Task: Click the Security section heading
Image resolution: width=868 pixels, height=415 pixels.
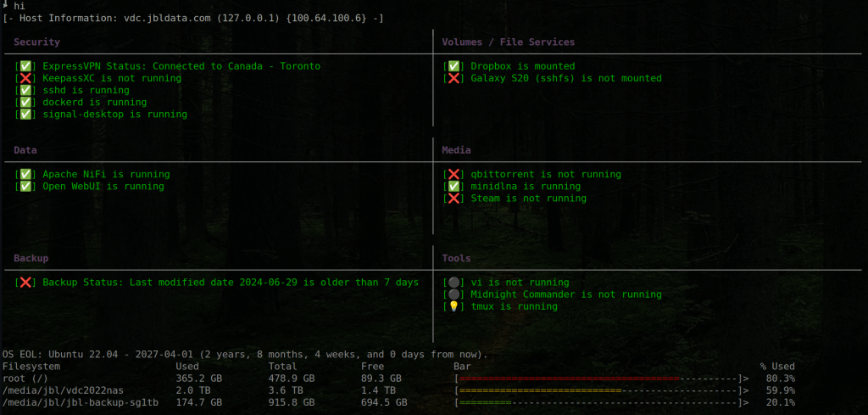Action: (36, 42)
